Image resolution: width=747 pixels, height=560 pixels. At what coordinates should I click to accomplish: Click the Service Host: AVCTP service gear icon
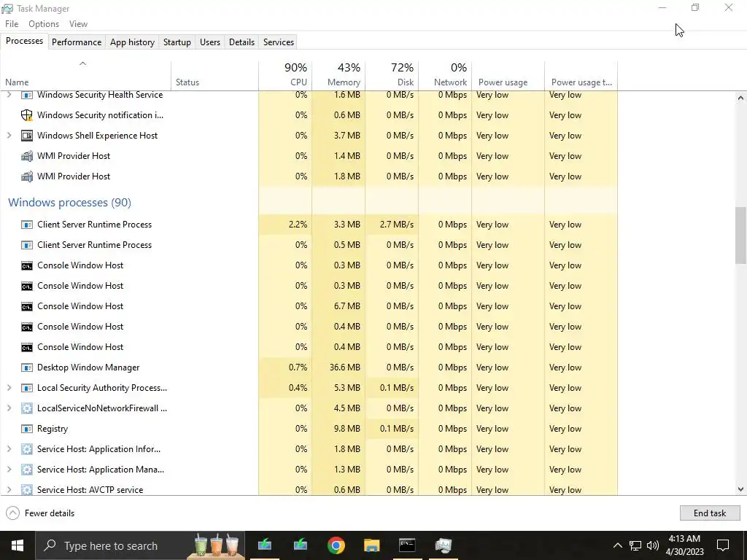coord(27,489)
